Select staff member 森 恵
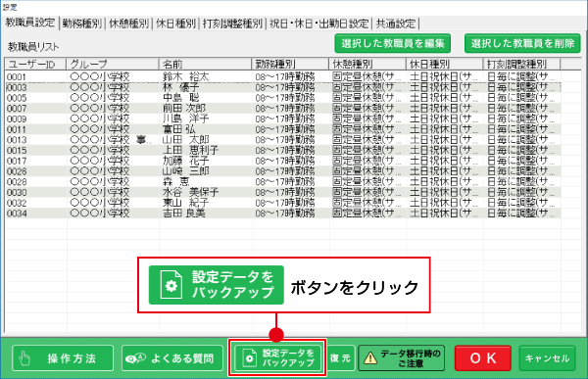This screenshot has height=379, width=588. point(283,182)
